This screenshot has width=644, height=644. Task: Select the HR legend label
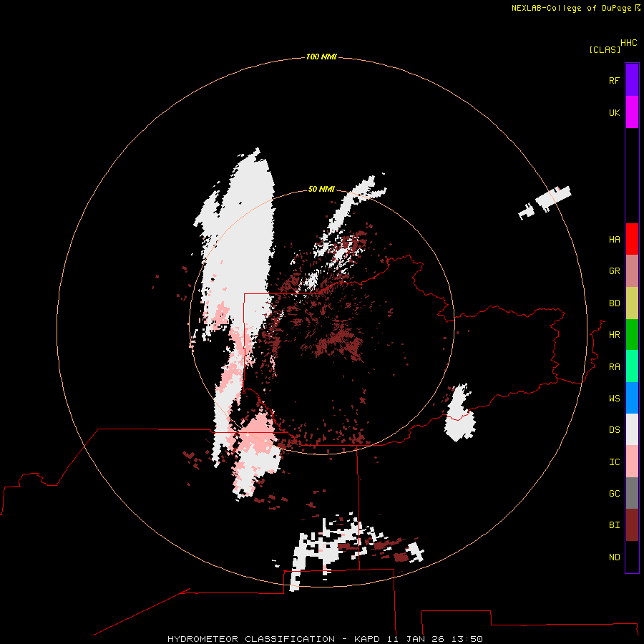coord(614,335)
